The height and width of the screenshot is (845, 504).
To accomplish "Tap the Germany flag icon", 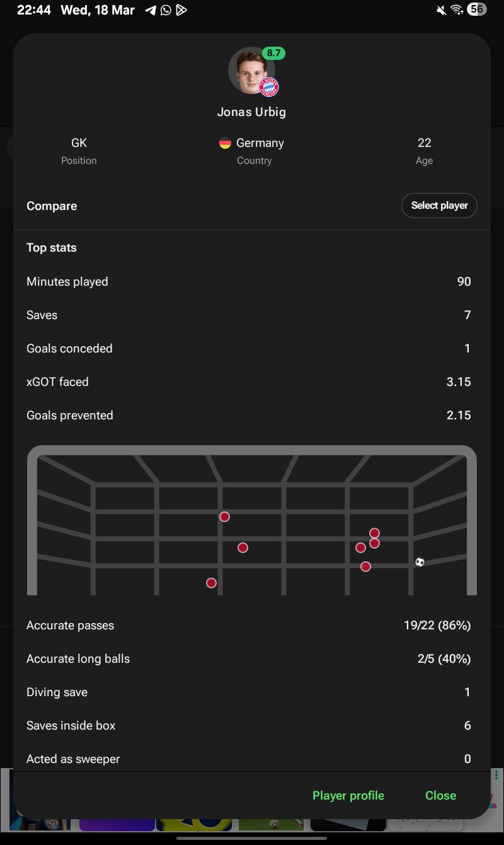I will [x=225, y=143].
